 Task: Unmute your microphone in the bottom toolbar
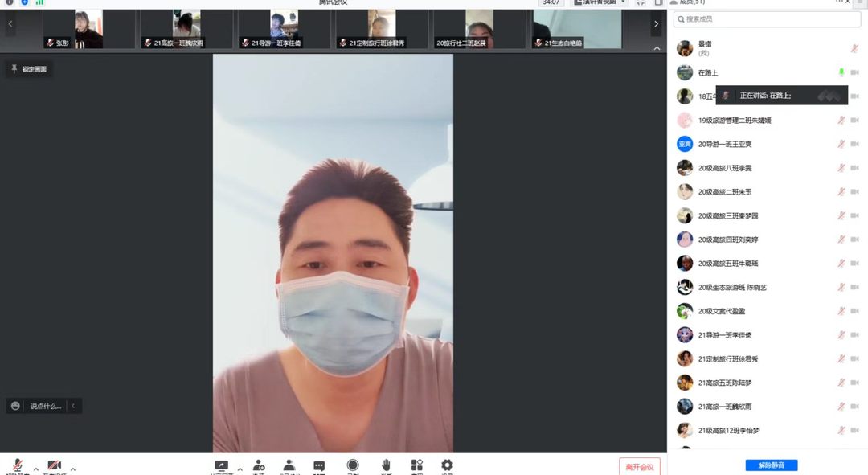point(18,465)
